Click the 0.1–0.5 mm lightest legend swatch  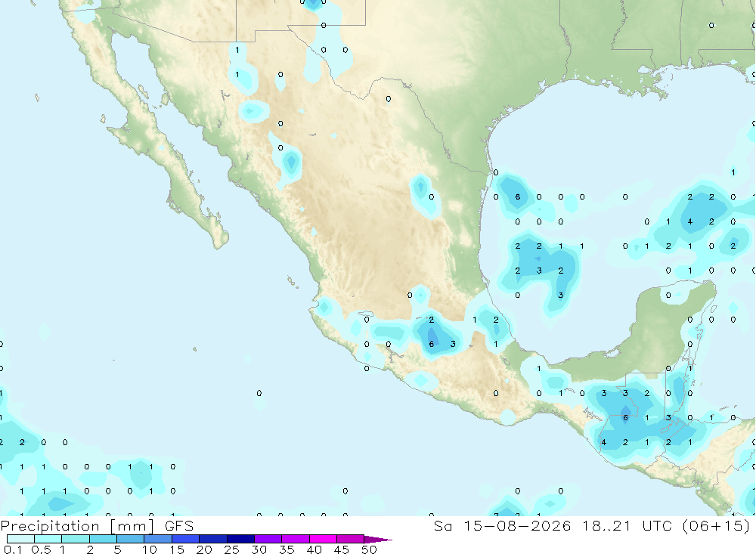click(x=20, y=539)
